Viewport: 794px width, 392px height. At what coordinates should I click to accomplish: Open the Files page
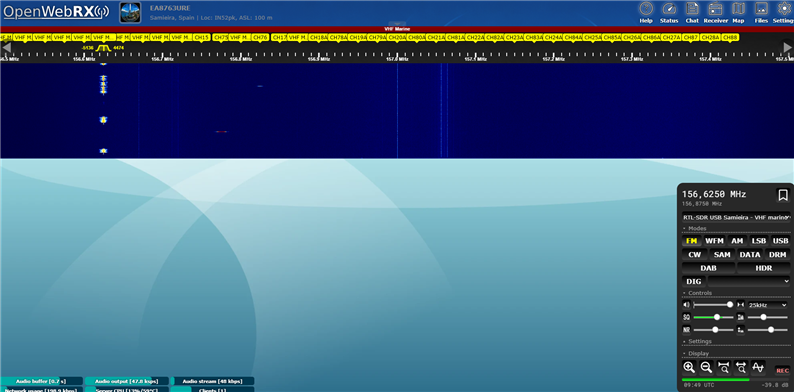pos(761,12)
